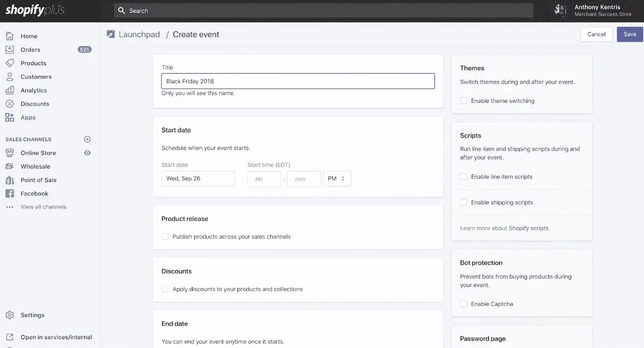Click the Point of Sale icon

coord(11,180)
